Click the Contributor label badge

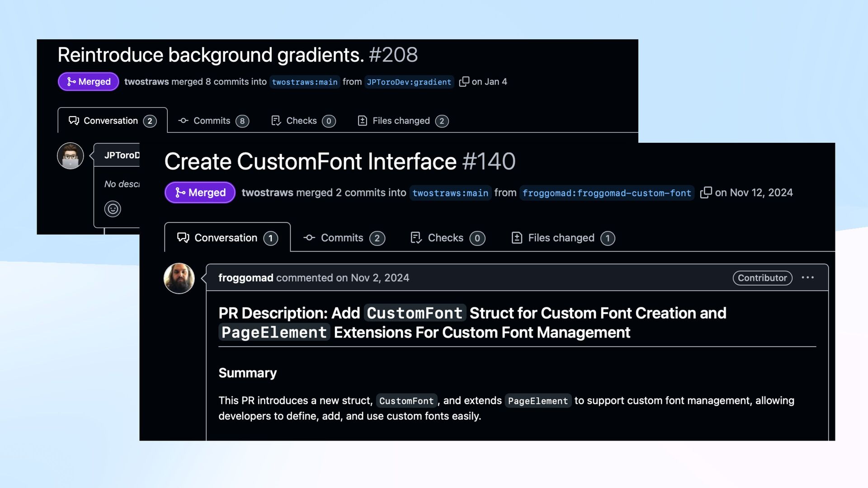pos(762,278)
